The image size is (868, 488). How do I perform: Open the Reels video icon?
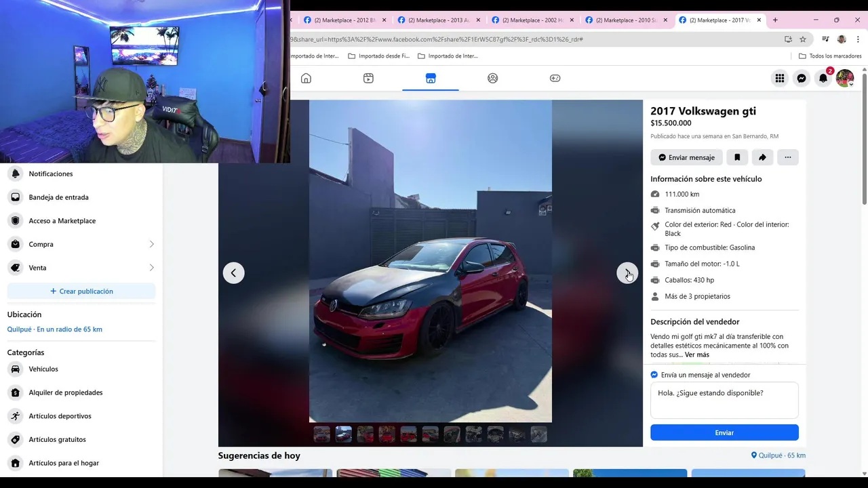368,78
